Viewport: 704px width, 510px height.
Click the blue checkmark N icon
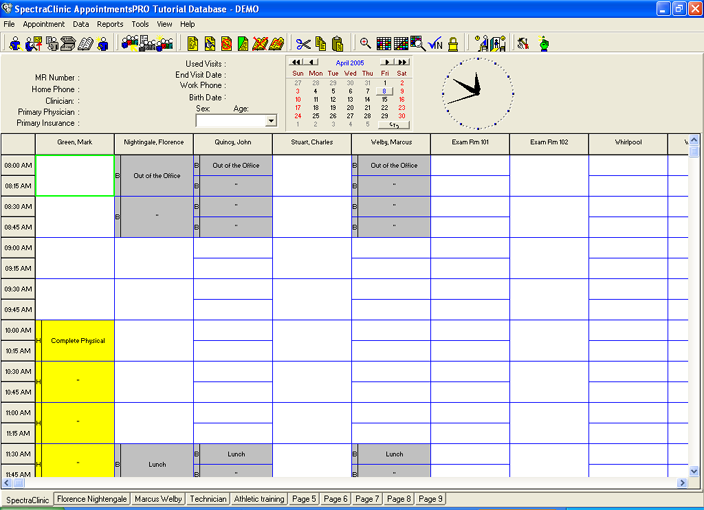tap(436, 44)
